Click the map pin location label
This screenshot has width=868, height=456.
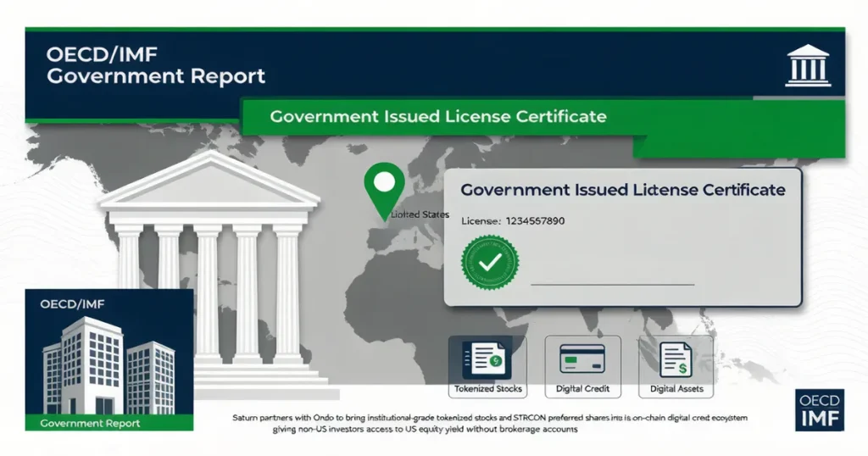(x=420, y=214)
